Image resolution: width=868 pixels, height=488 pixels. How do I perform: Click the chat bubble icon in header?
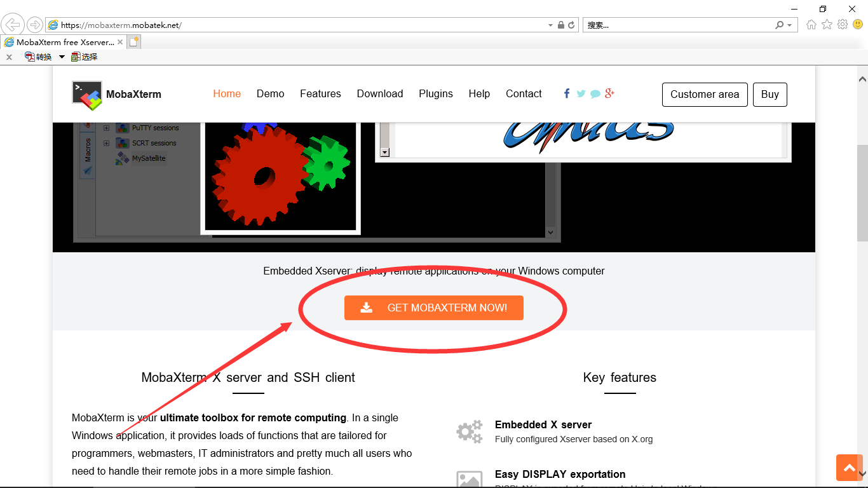[595, 94]
